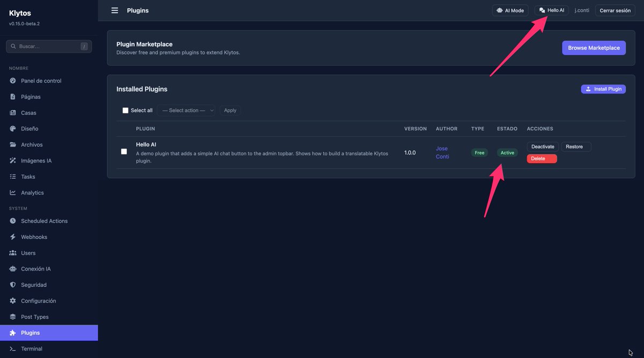The width and height of the screenshot is (644, 358).
Task: Click the upload icon on Install Plugin
Action: click(588, 89)
